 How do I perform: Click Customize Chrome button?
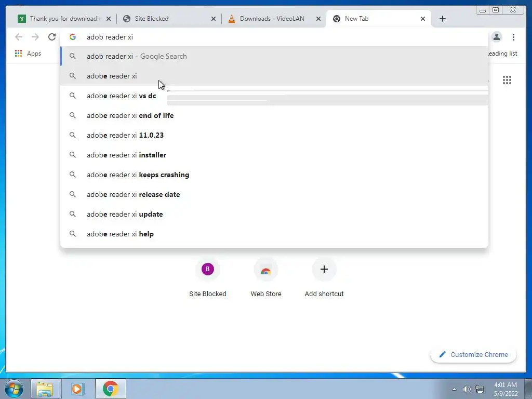(473, 354)
